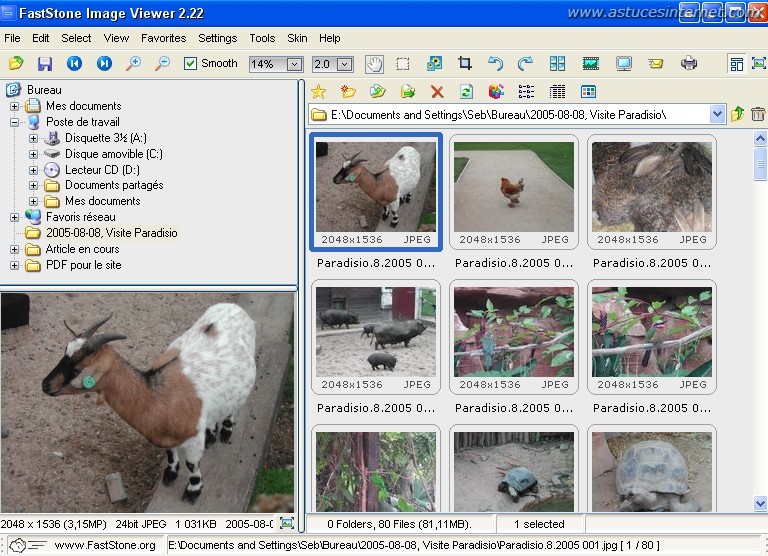
Task: Toggle the Smooth checkbox
Action: [x=190, y=64]
